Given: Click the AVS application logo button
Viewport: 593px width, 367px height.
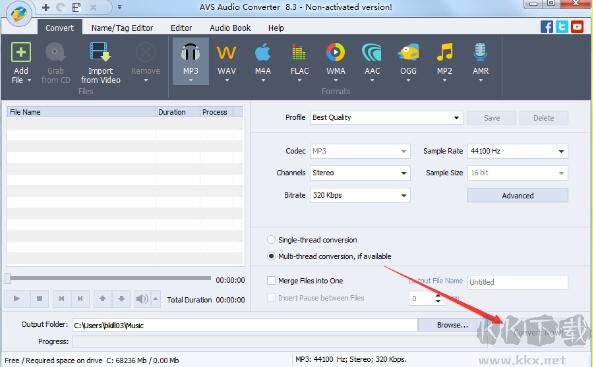Looking at the screenshot, I should [x=18, y=14].
